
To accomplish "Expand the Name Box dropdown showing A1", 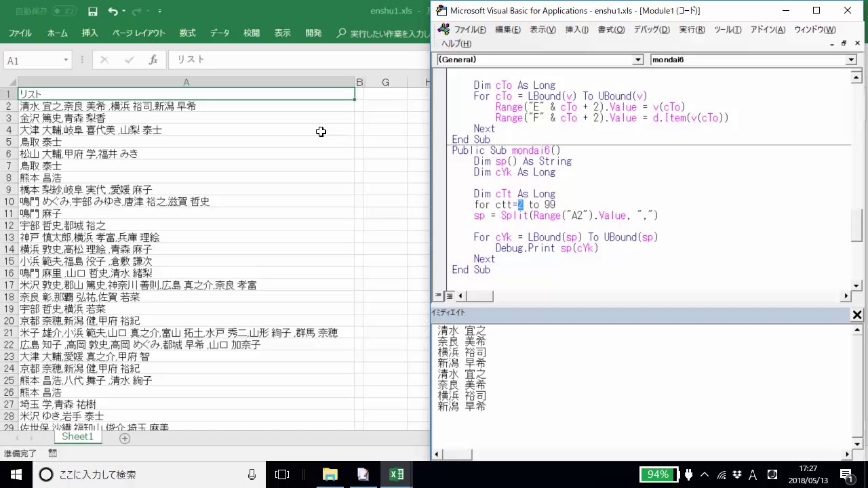I will (x=66, y=60).
